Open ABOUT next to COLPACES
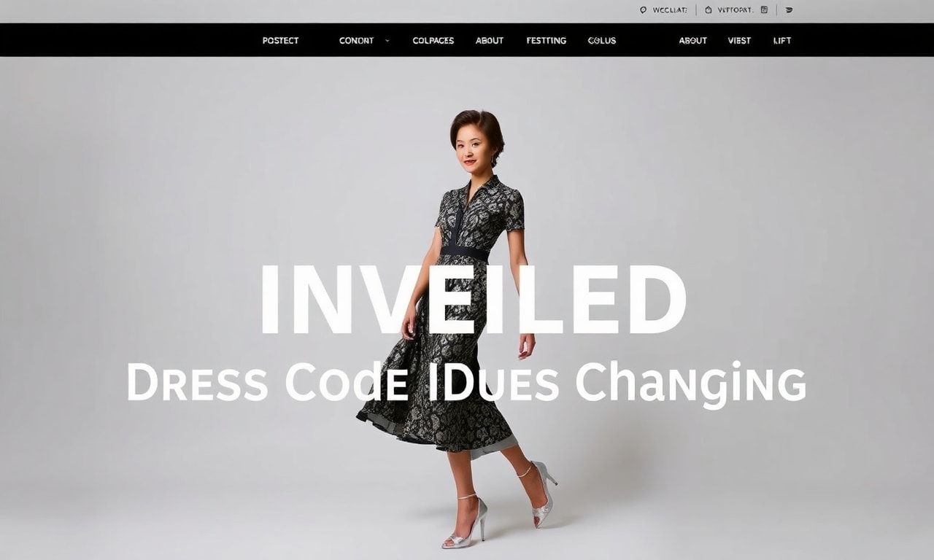The width and height of the screenshot is (934, 560). tap(490, 41)
